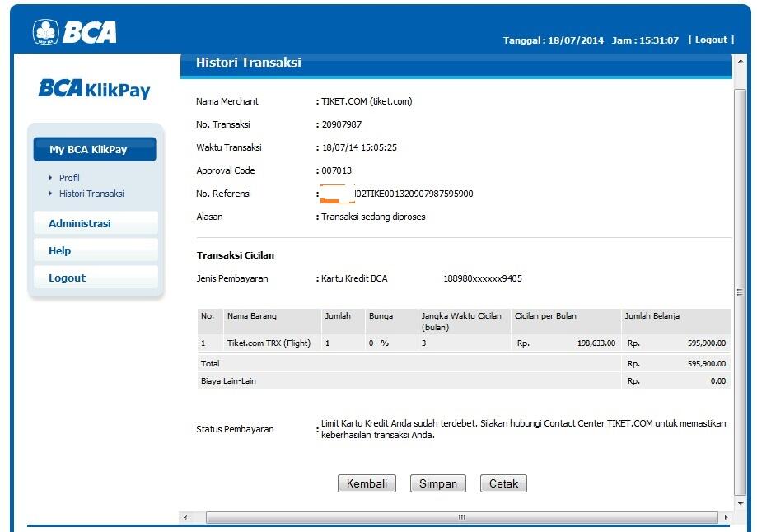Click 'Kartu Kredit BCA' payment type
The width and height of the screenshot is (757, 532).
[354, 278]
